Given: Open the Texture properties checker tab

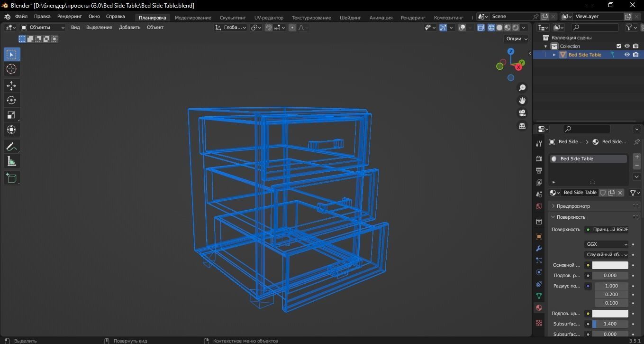Looking at the screenshot, I should tap(539, 323).
